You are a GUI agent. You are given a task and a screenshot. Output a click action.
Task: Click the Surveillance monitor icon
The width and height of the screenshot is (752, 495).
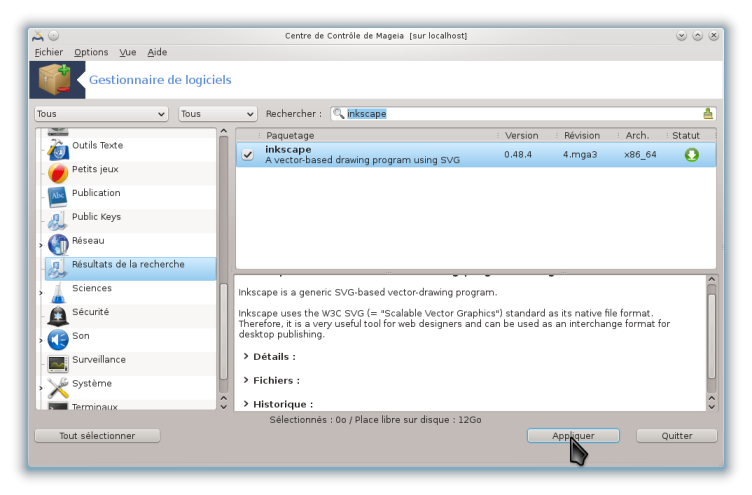58,364
